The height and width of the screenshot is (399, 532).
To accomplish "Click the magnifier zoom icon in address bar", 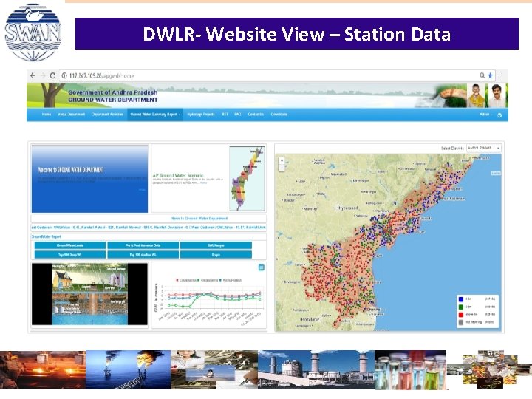I will [482, 75].
